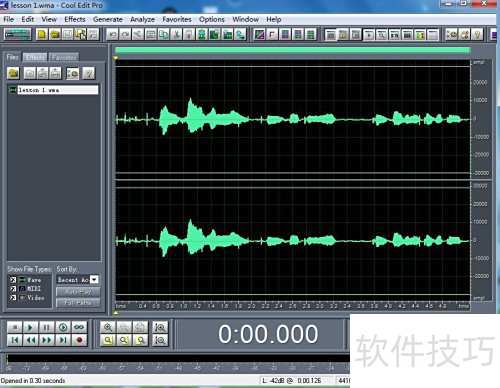
Task: Click the Redo toolbar icon
Action: (x=125, y=34)
